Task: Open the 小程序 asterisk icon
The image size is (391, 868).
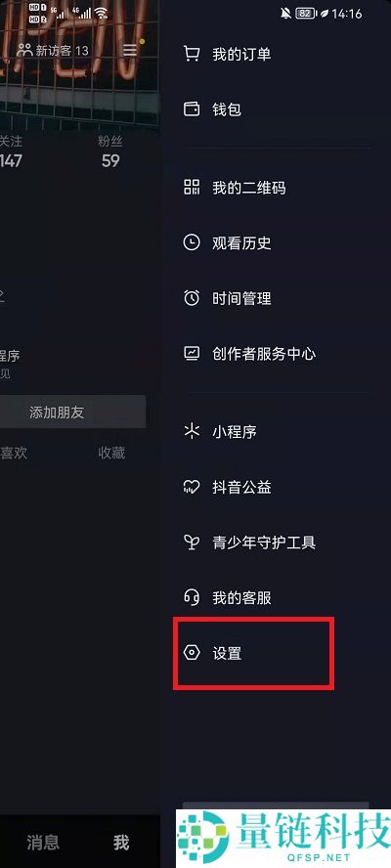Action: coord(192,431)
